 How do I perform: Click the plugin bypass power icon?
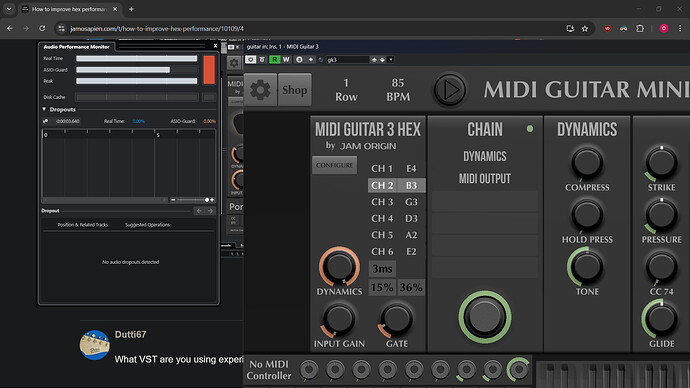point(250,59)
